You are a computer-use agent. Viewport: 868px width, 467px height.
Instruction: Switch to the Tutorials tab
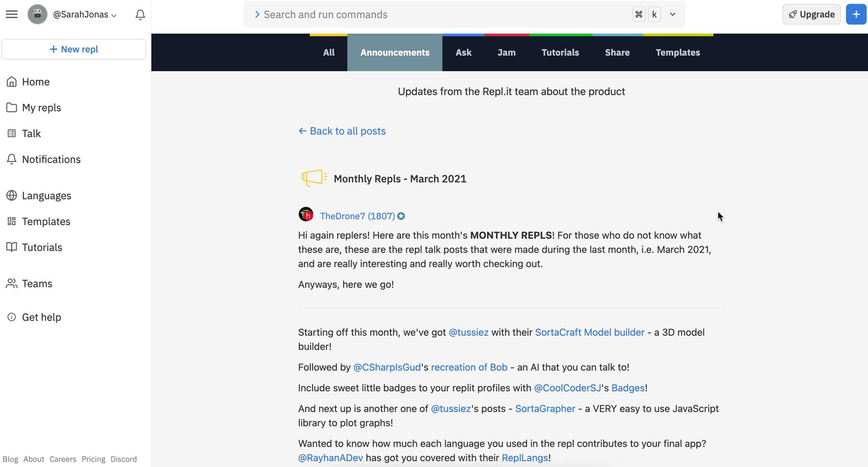coord(560,52)
